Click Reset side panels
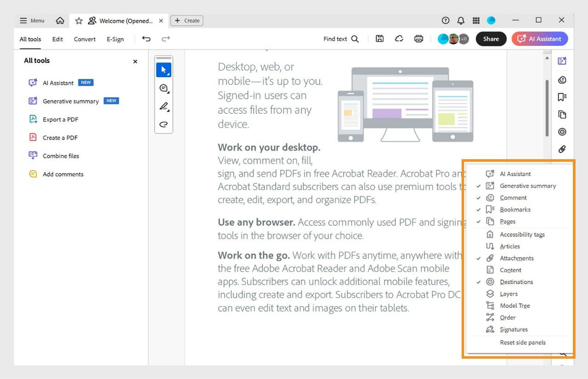This screenshot has height=379, width=588. 523,342
